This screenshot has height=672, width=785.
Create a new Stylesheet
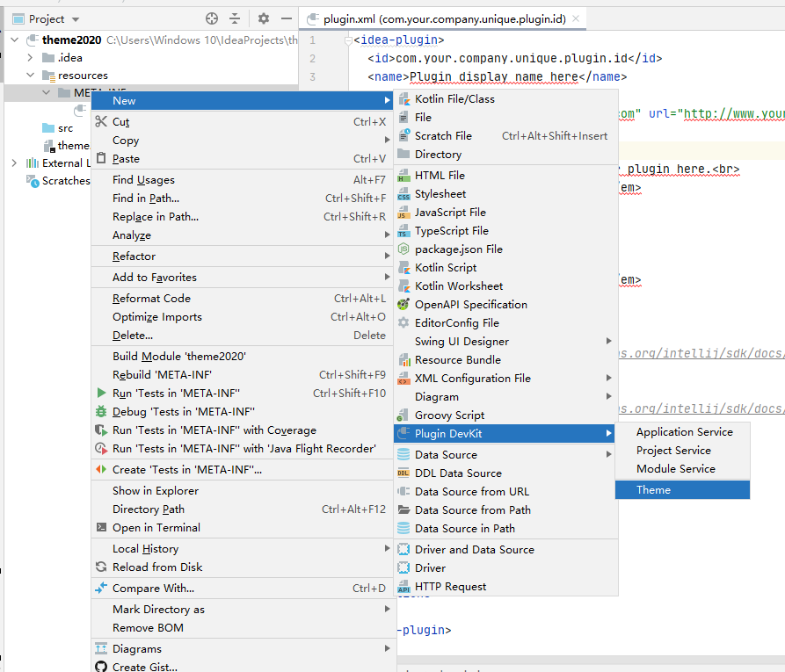click(x=505, y=193)
